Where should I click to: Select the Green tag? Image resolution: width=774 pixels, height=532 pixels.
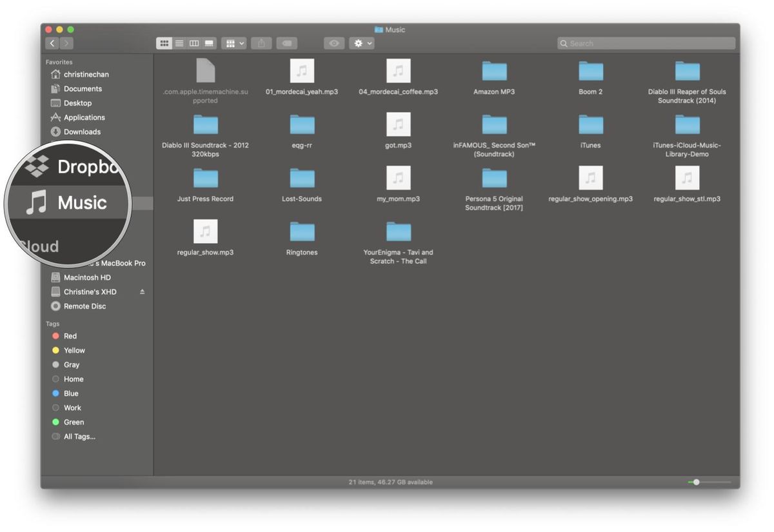pos(73,422)
